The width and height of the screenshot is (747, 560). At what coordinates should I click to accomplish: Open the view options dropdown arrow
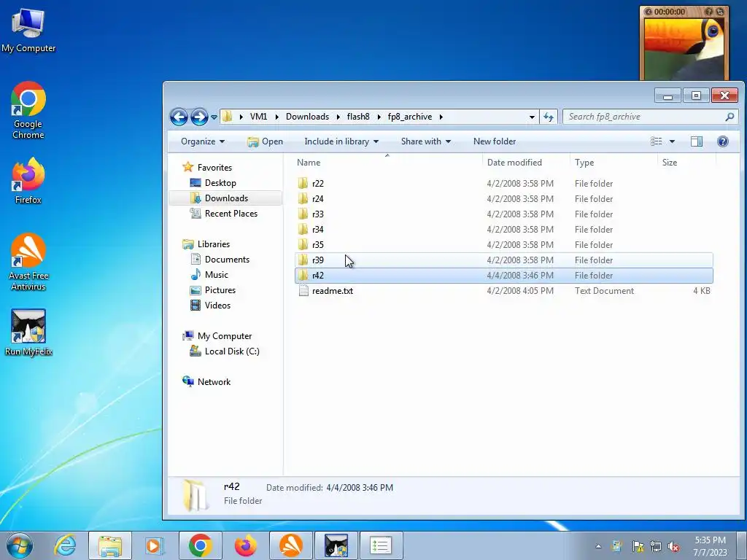coord(672,141)
